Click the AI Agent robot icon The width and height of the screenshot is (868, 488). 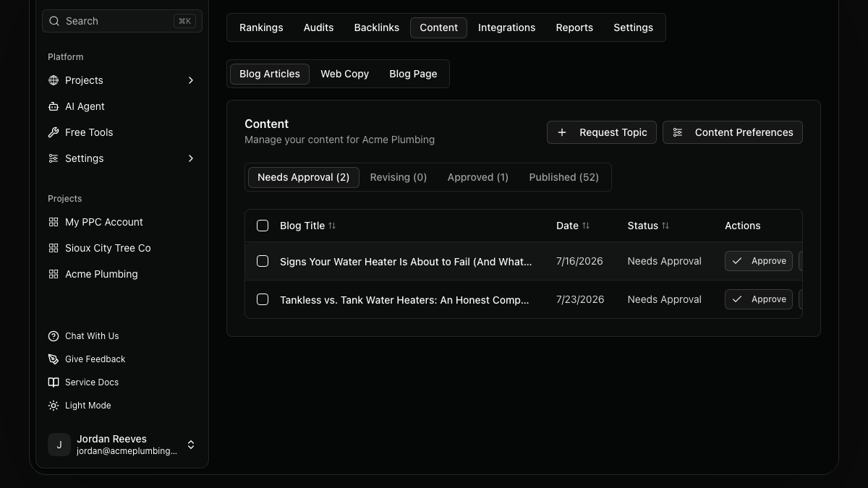(54, 106)
